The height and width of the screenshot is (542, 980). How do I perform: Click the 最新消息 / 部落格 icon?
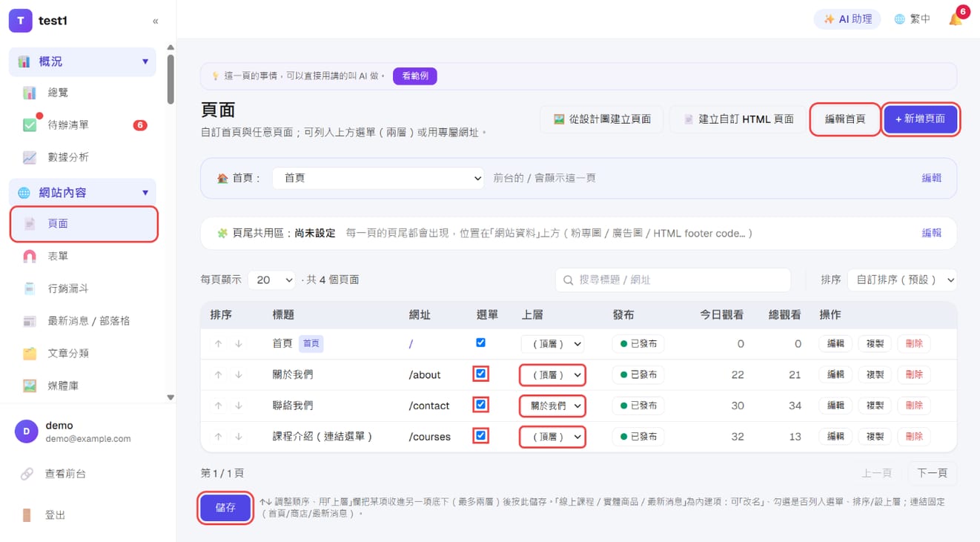click(x=30, y=321)
